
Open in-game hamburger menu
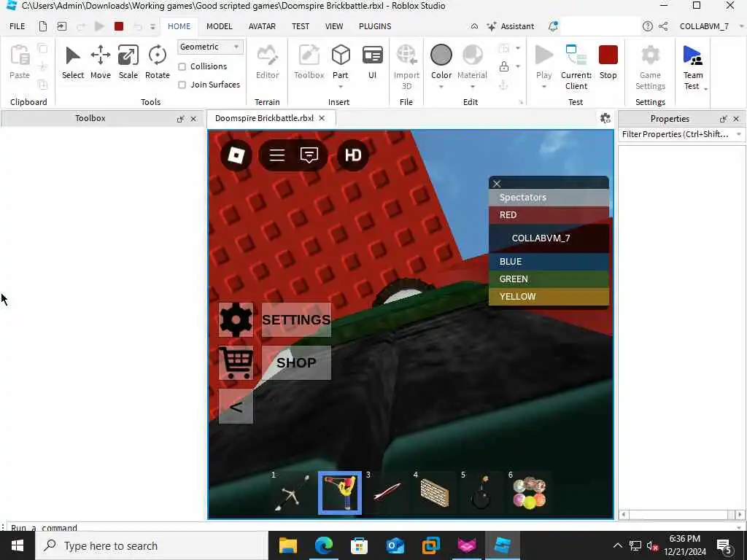(x=276, y=155)
